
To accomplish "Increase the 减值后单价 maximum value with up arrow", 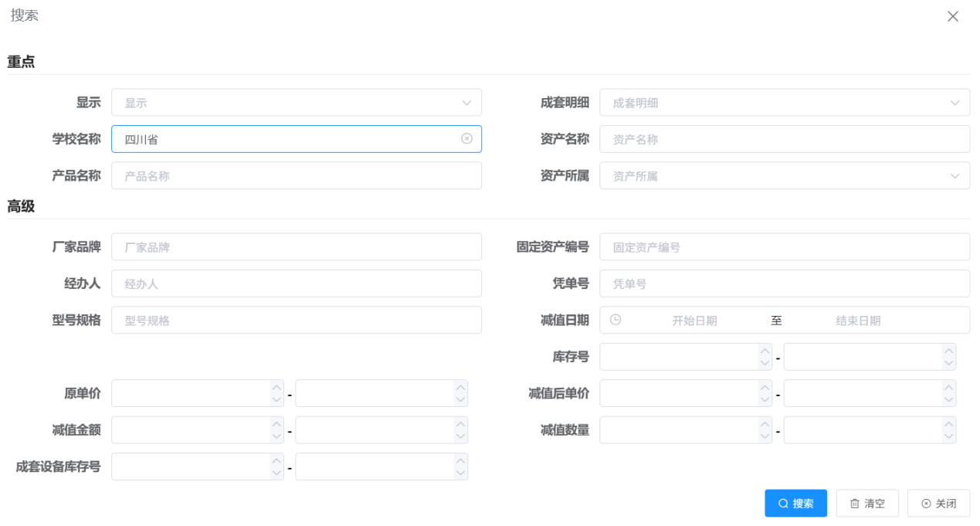I will (x=948, y=386).
